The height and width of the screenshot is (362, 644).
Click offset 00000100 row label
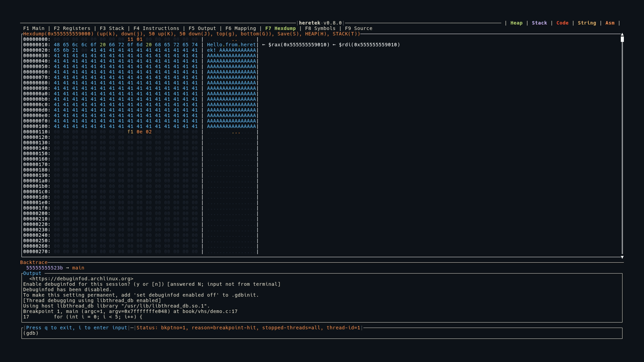point(37,126)
